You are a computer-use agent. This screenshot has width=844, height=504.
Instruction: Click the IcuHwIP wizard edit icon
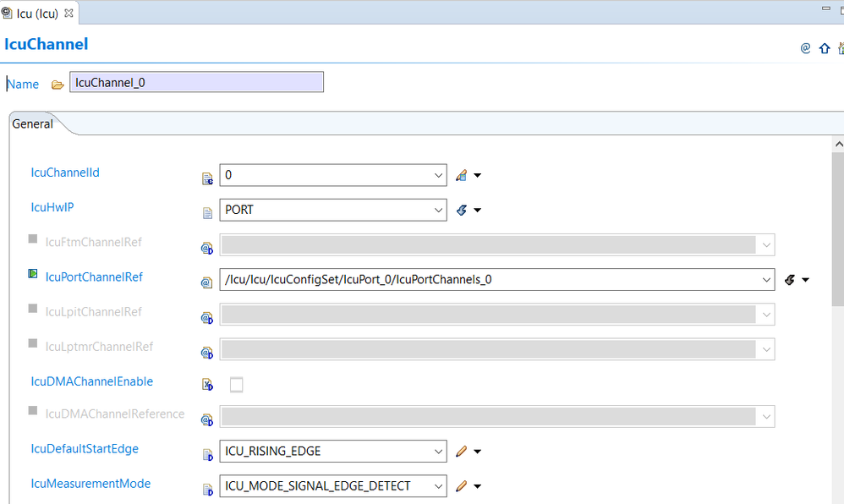461,210
